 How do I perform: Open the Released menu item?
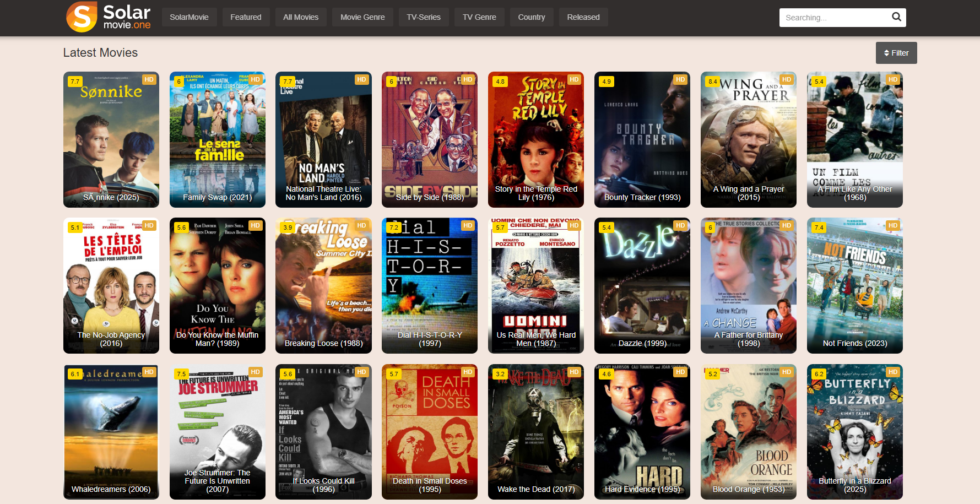pos(583,17)
